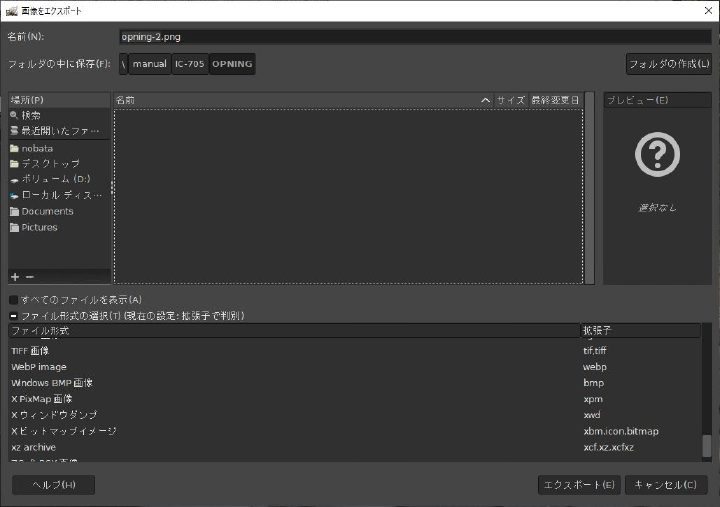The image size is (720, 507).
Task: Select the nobata home folder icon
Action: pos(14,148)
